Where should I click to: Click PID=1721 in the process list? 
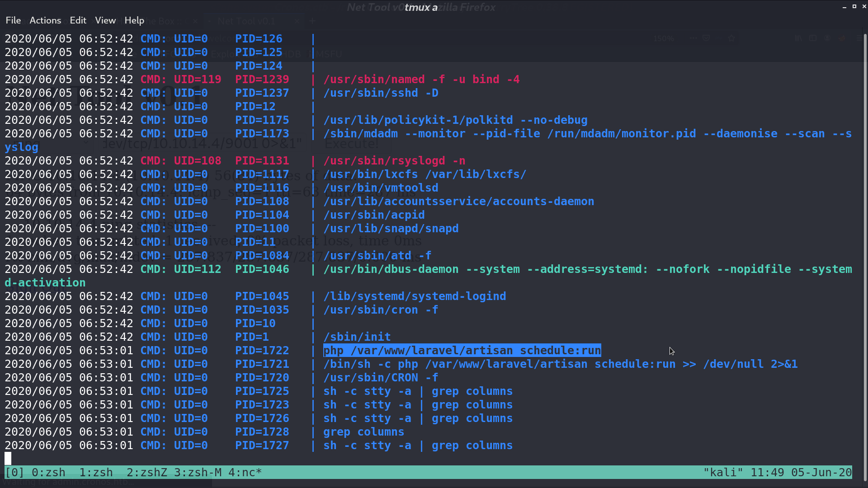pyautogui.click(x=262, y=364)
